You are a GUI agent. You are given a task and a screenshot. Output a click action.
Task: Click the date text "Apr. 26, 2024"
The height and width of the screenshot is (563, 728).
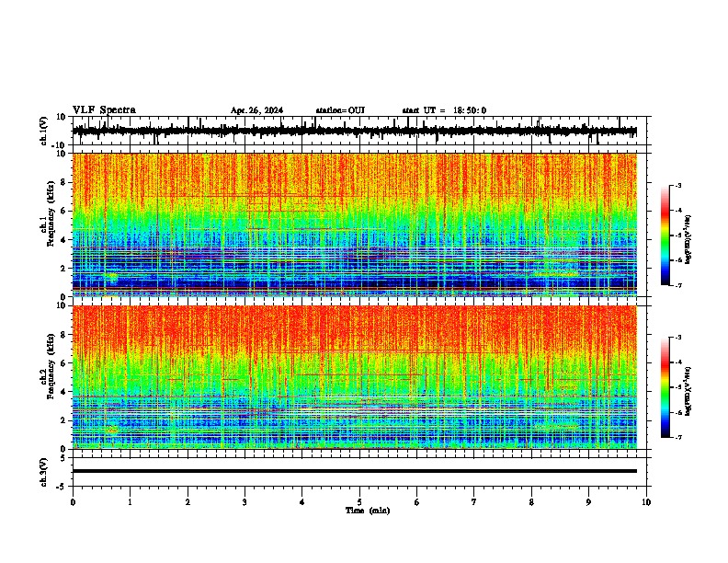pos(256,110)
